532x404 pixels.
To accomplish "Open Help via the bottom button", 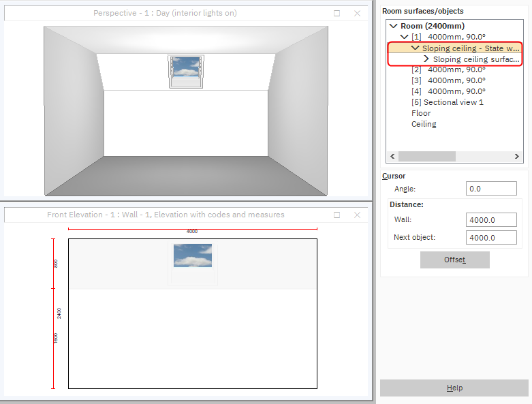I will [x=454, y=388].
